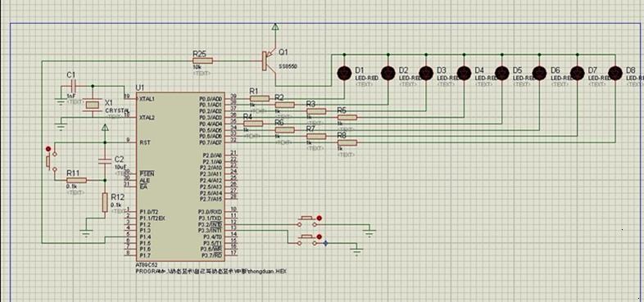
Task: Select capacitor C1 near XTAL1
Action: pos(73,86)
